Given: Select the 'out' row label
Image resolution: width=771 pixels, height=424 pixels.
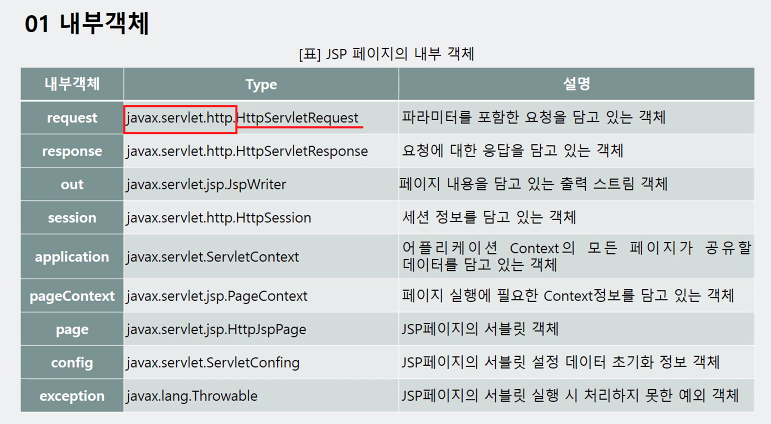Looking at the screenshot, I should coord(72,184).
